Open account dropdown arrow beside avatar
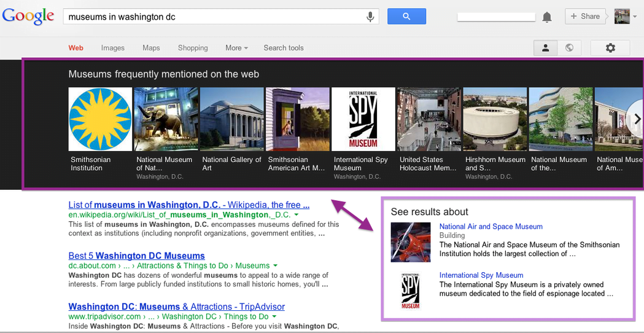This screenshot has width=644, height=333. (x=635, y=17)
